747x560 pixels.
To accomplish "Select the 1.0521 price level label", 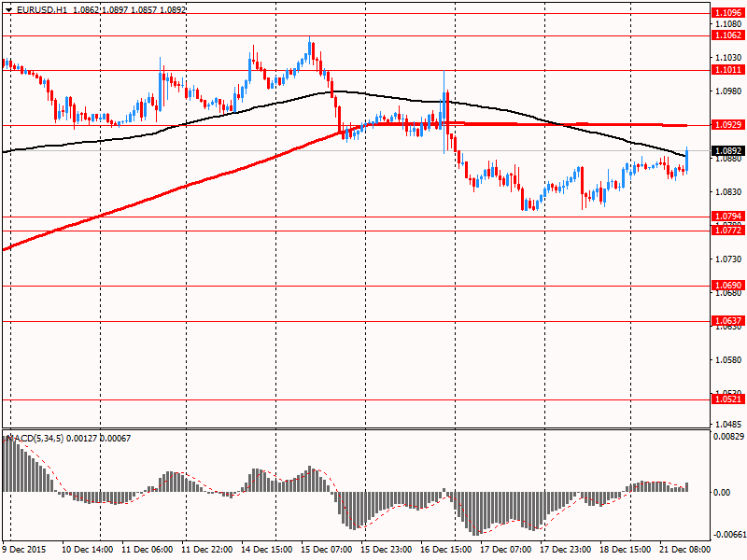I will 728,399.
